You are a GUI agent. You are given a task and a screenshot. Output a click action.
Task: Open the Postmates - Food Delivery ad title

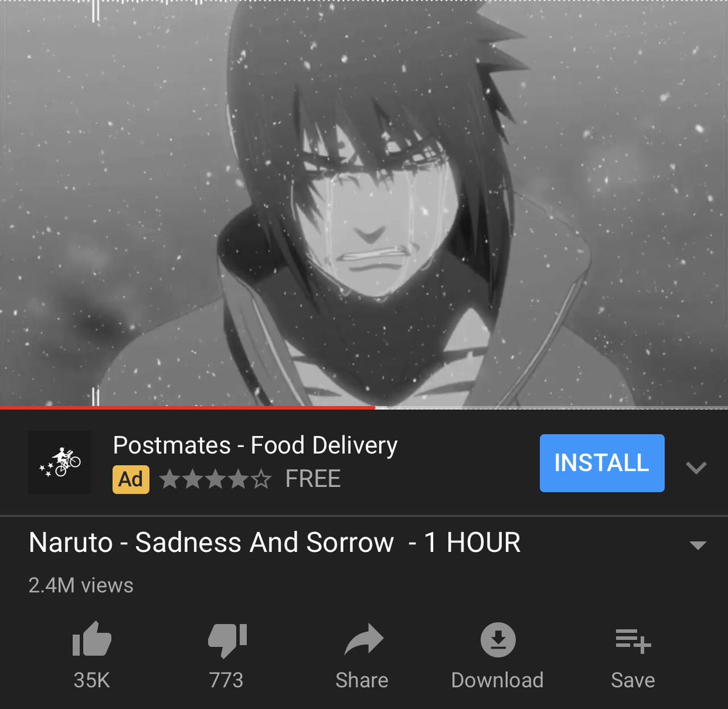pos(255,445)
